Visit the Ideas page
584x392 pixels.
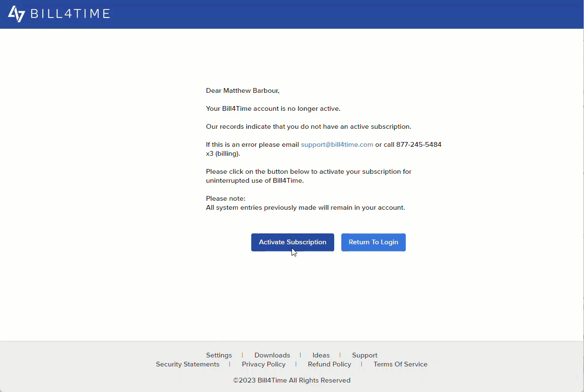(321, 355)
